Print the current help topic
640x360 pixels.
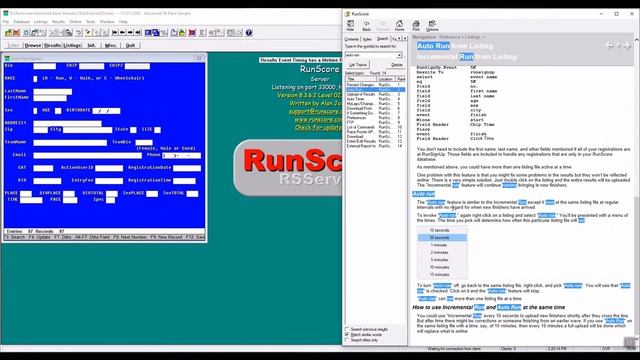[x=416, y=26]
